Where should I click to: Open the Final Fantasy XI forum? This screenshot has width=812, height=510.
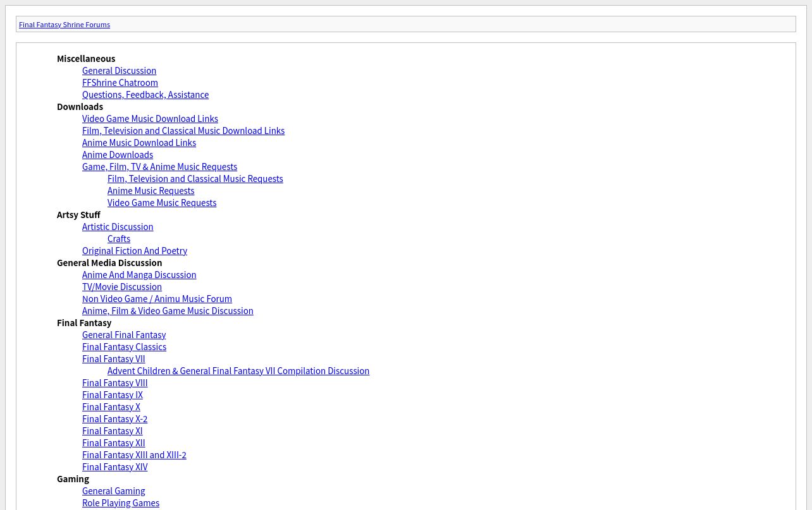(x=112, y=431)
